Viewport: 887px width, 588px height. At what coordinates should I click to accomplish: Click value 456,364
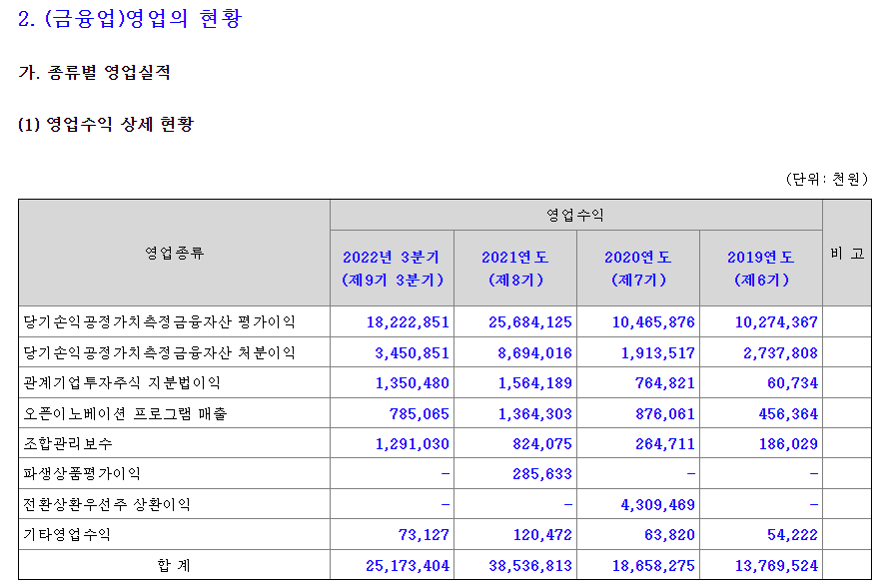coord(788,414)
